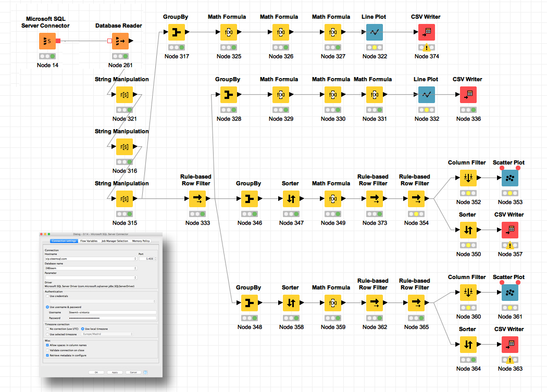Viewport: 547px width, 392px height.
Task: Click Cancel in connector dialog
Action: pos(133,372)
